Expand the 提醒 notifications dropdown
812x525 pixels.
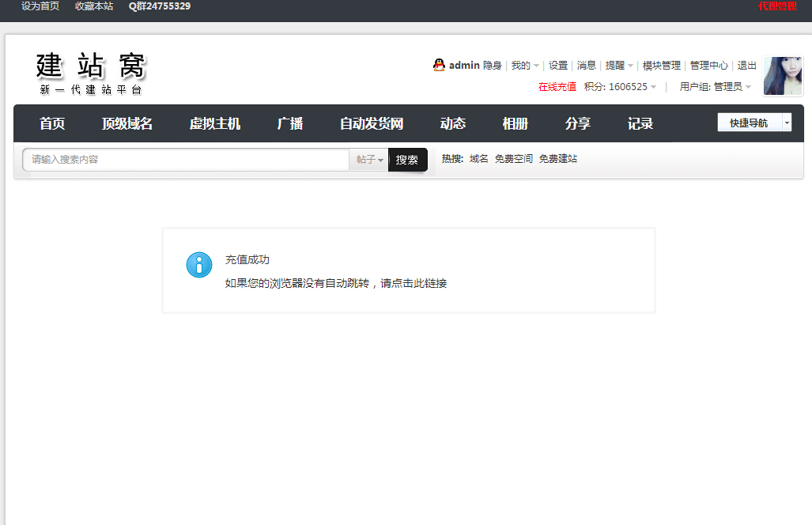[x=617, y=66]
